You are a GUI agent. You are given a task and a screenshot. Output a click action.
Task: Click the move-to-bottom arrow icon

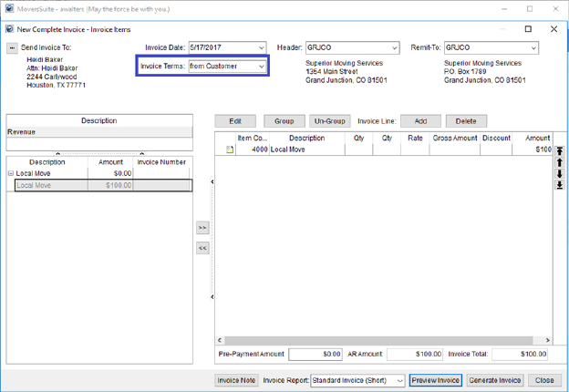tap(560, 184)
